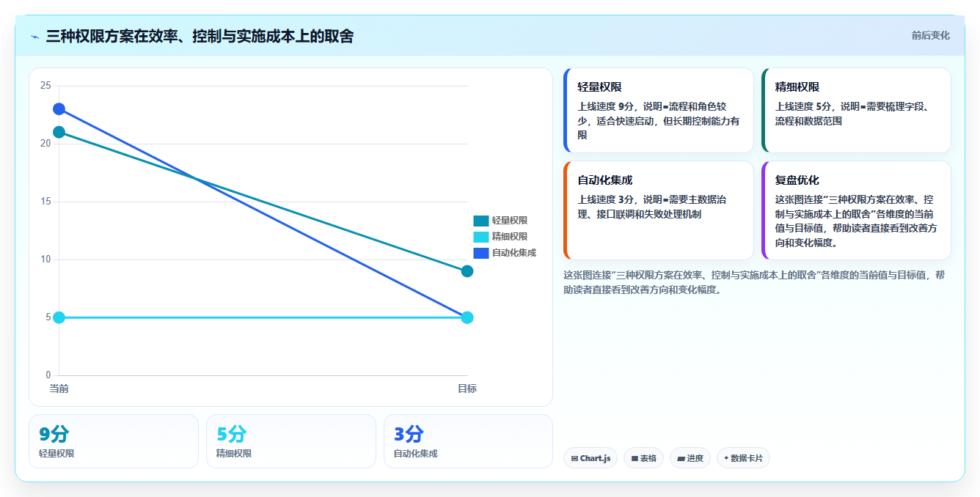Click the 精细权限 legend color swatch
The width and height of the screenshot is (980, 497).
click(x=481, y=237)
